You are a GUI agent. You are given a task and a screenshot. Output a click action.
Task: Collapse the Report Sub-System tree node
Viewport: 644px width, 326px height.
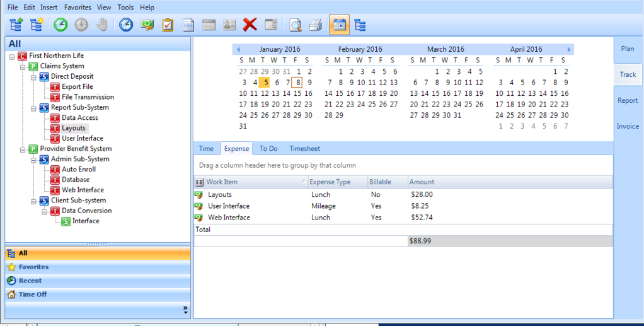coord(33,108)
